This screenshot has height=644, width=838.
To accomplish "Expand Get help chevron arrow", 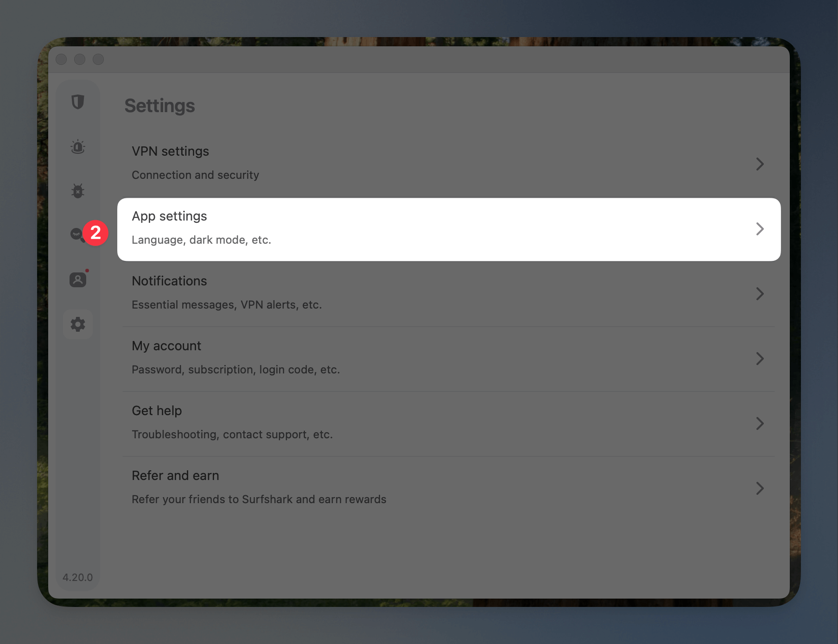I will coord(760,423).
